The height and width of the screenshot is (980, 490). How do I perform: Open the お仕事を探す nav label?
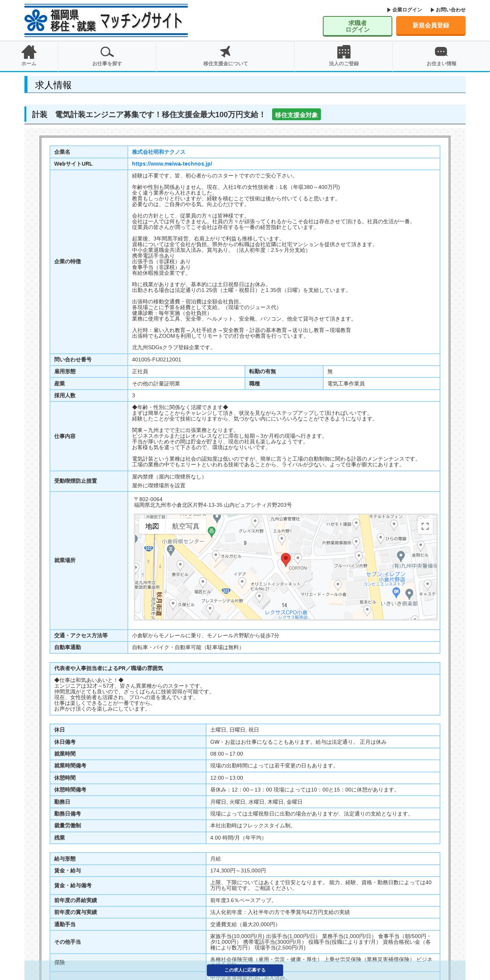107,64
